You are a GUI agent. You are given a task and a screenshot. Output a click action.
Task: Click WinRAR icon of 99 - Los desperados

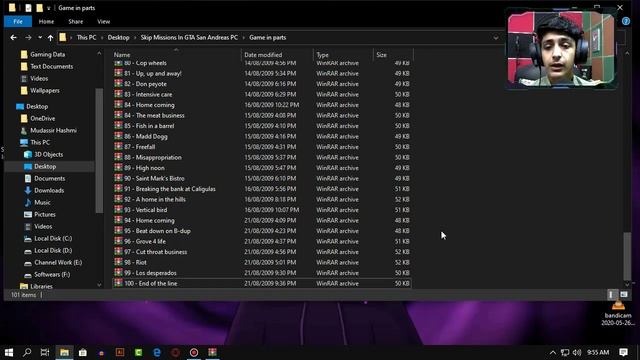tap(118, 272)
